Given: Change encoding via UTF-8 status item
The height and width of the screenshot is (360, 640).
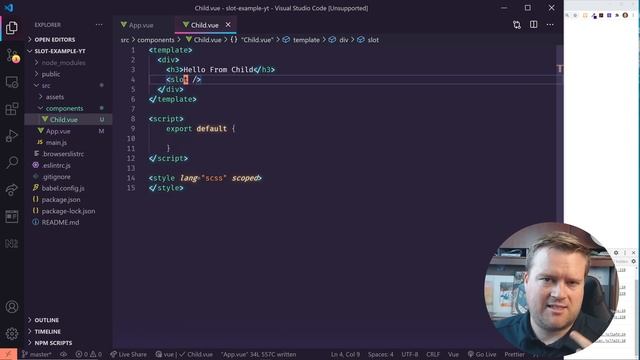Looking at the screenshot, I should [x=410, y=354].
